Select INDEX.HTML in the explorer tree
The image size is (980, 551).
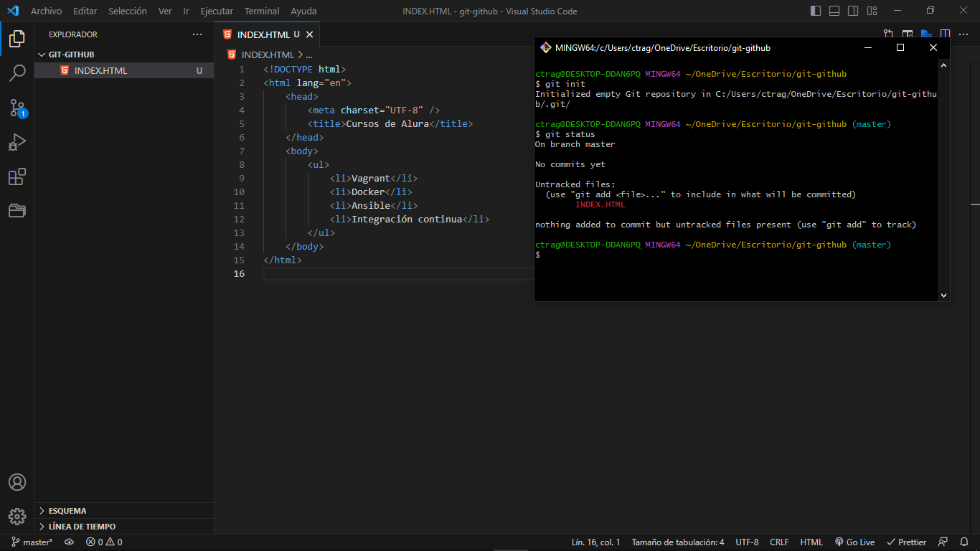pos(124,70)
